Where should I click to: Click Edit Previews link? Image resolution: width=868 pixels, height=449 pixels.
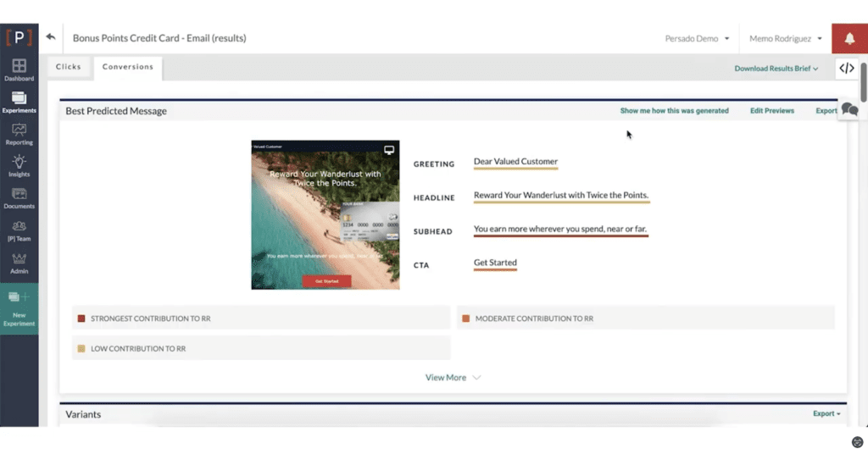pos(772,111)
